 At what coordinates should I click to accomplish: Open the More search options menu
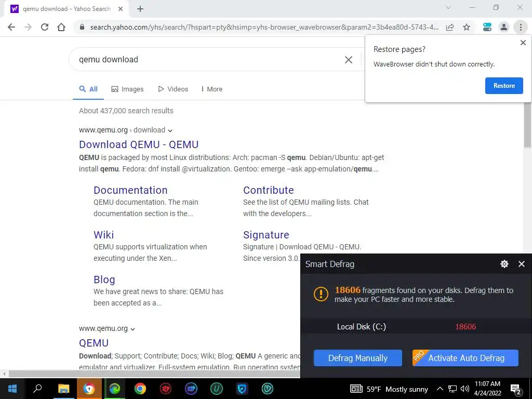[212, 89]
